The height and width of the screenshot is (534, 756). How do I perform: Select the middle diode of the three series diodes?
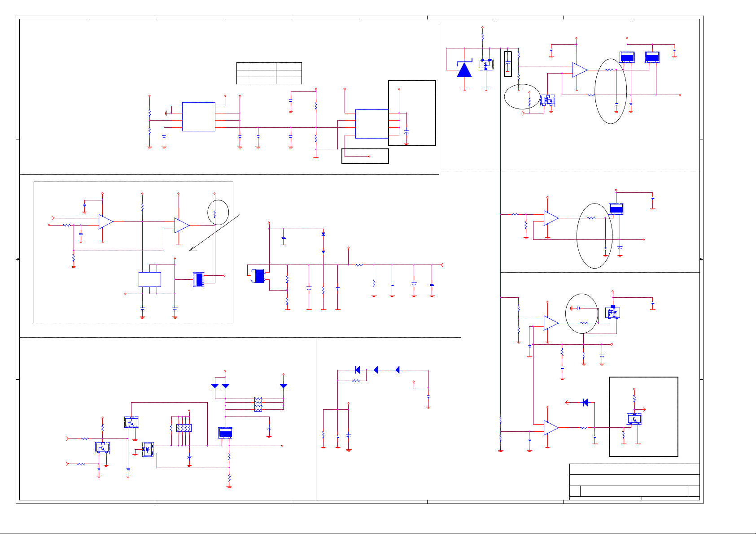(376, 370)
